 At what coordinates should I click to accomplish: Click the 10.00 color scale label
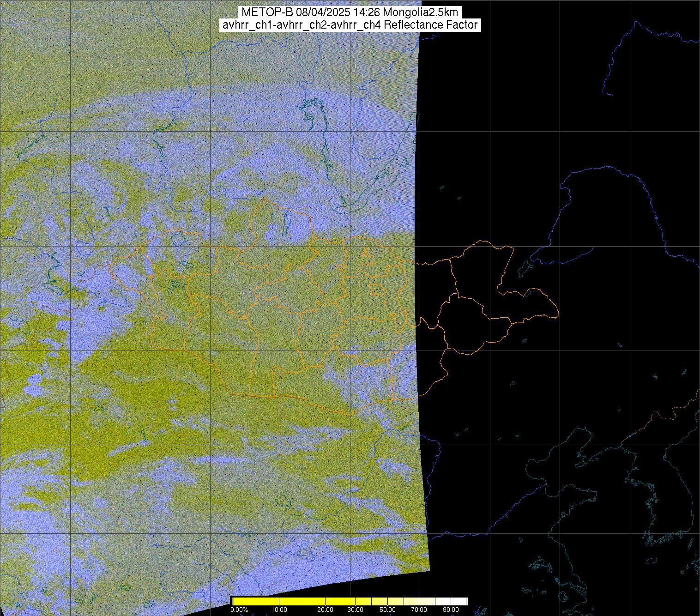click(280, 610)
